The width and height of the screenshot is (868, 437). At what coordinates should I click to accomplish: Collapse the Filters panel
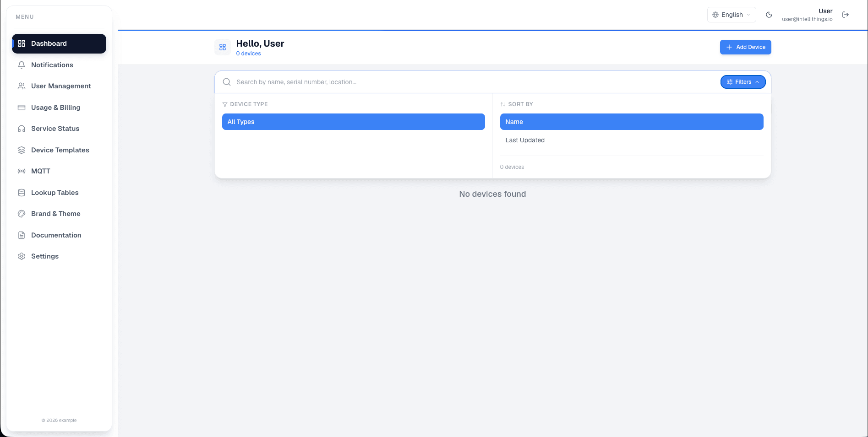pyautogui.click(x=743, y=82)
